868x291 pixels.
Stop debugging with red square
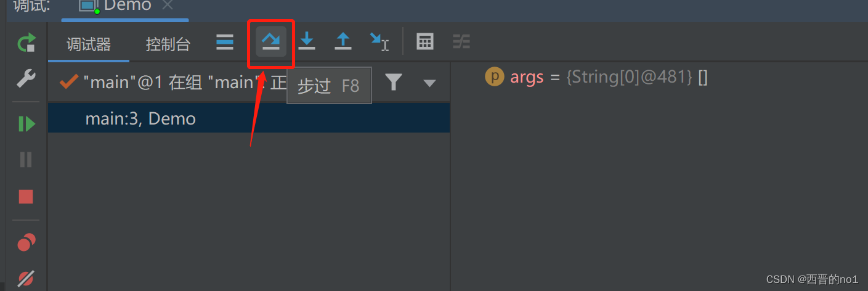coord(26,197)
